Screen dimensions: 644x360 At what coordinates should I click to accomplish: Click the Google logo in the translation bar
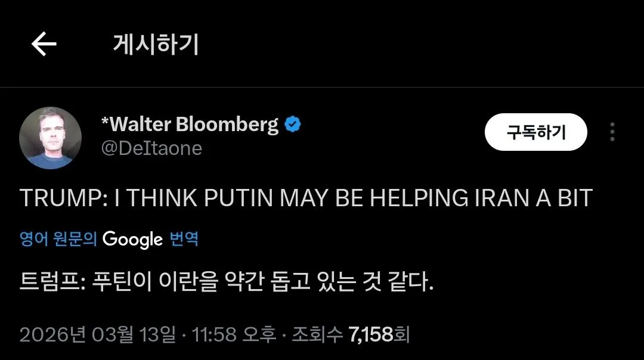coord(132,240)
